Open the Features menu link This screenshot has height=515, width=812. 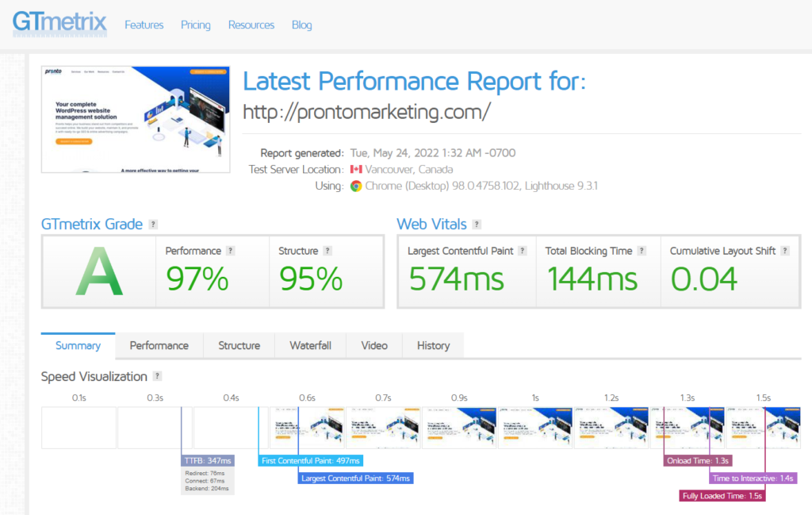point(144,25)
